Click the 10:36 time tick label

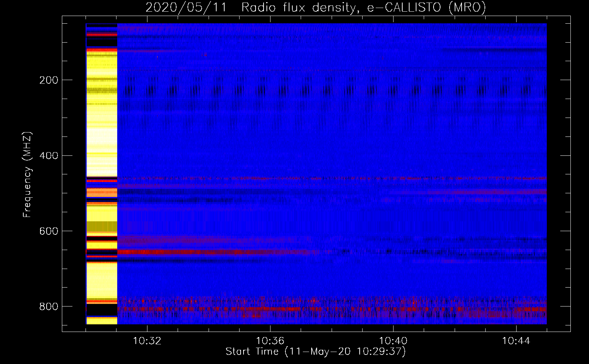[270, 341]
